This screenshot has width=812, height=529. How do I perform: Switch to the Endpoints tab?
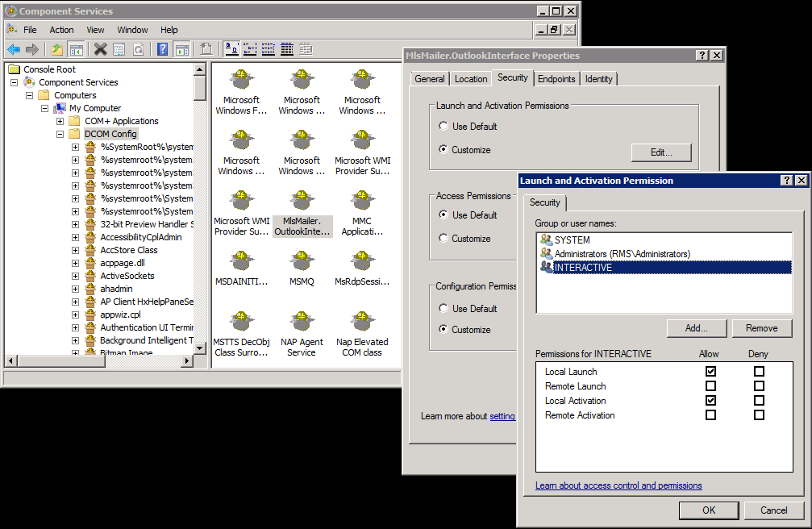pyautogui.click(x=556, y=79)
